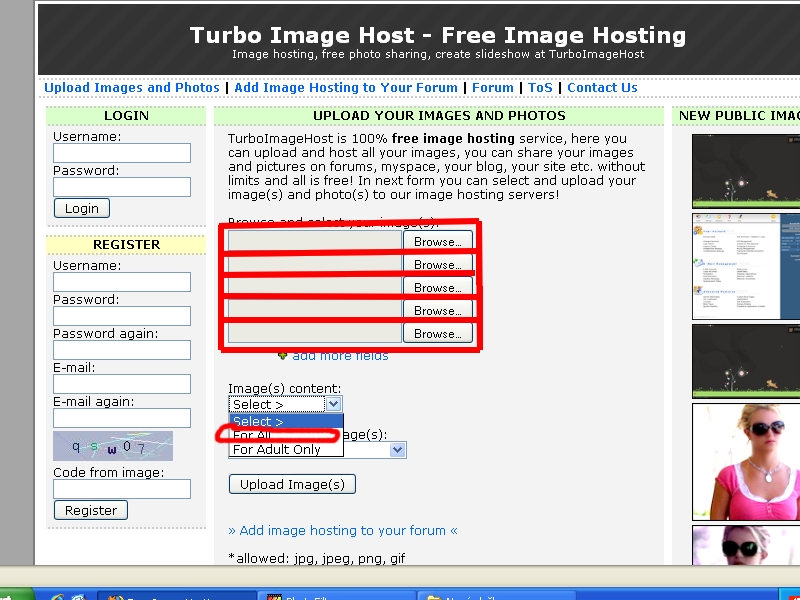Choose the For Adult Only option
The image size is (800, 600).
pos(286,449)
